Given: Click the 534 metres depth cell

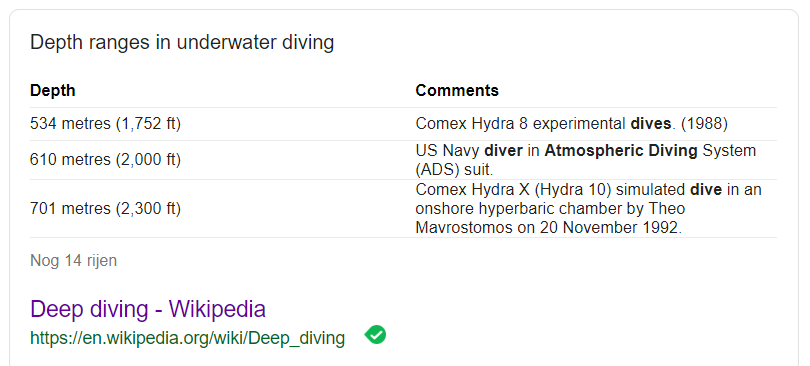Looking at the screenshot, I should [x=105, y=124].
